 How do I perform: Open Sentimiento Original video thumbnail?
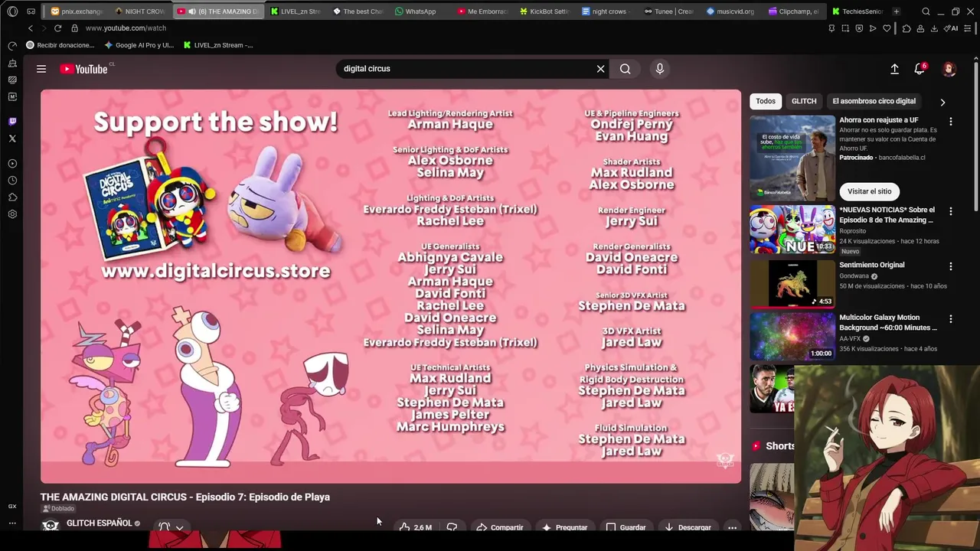pos(792,283)
